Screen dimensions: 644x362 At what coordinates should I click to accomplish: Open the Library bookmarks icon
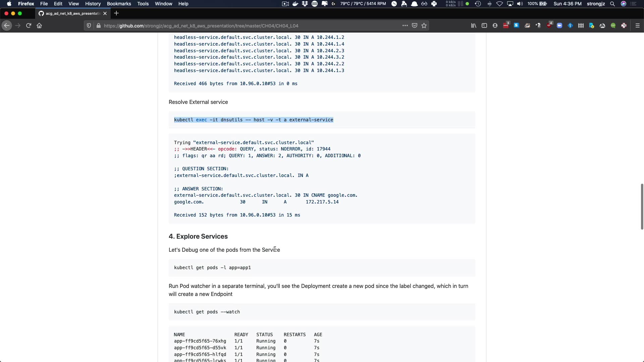tap(473, 25)
